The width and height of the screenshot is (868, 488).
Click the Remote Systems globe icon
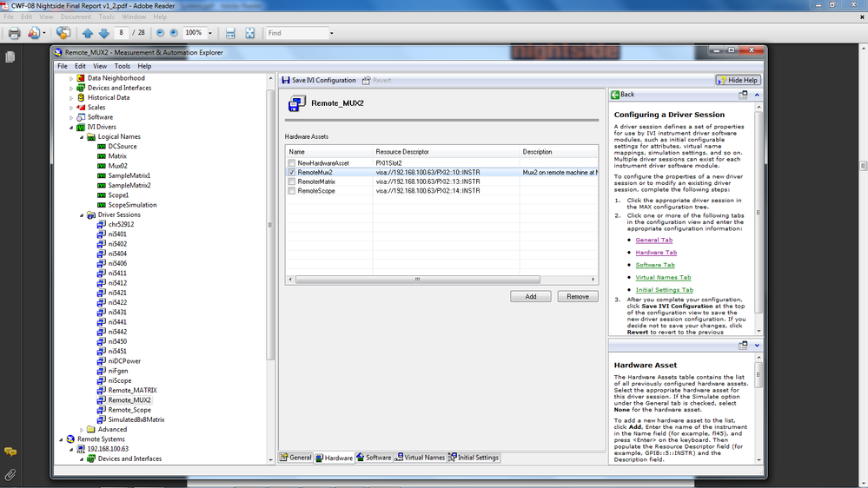coord(70,439)
